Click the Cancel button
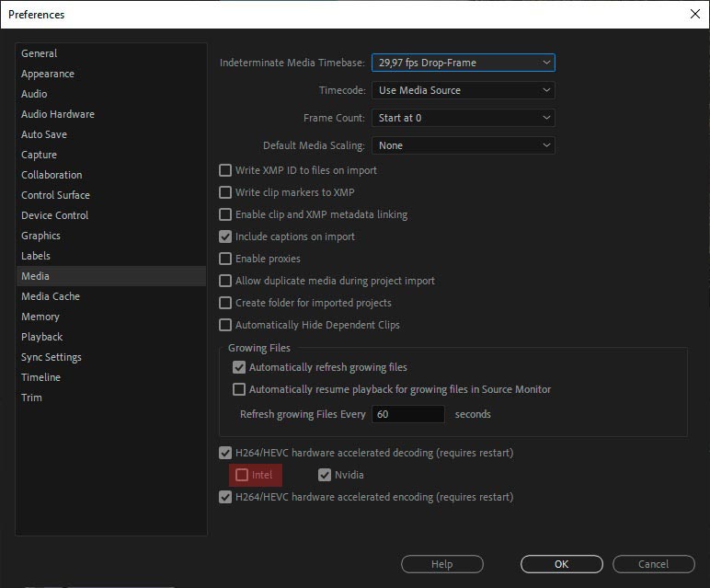 tap(653, 564)
